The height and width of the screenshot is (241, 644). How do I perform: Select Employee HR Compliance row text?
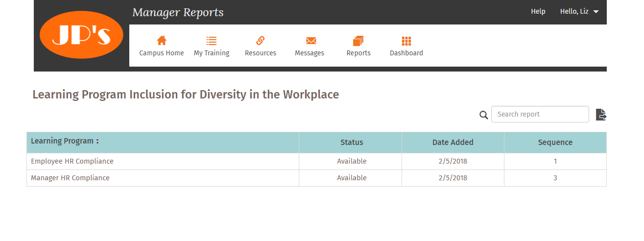tap(72, 161)
